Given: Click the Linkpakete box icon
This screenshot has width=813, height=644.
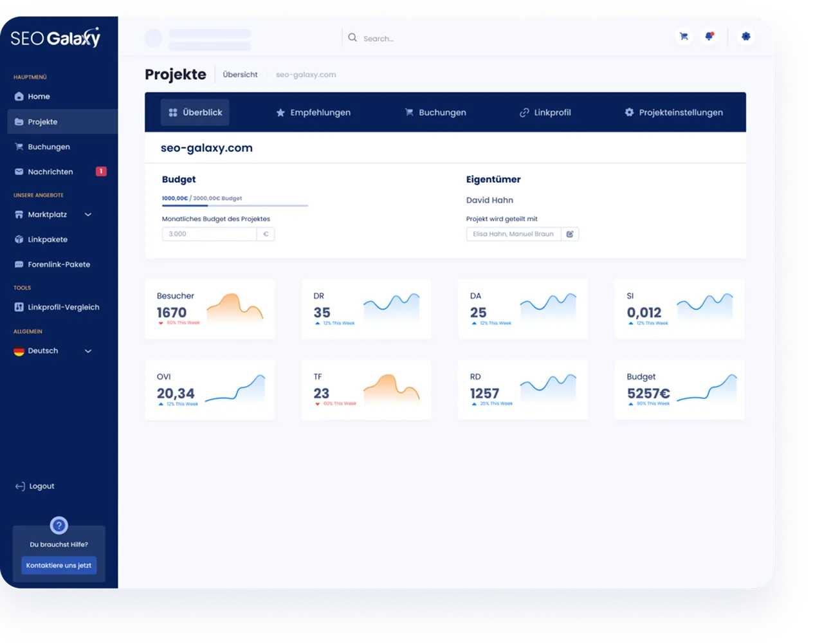Looking at the screenshot, I should click(x=19, y=239).
